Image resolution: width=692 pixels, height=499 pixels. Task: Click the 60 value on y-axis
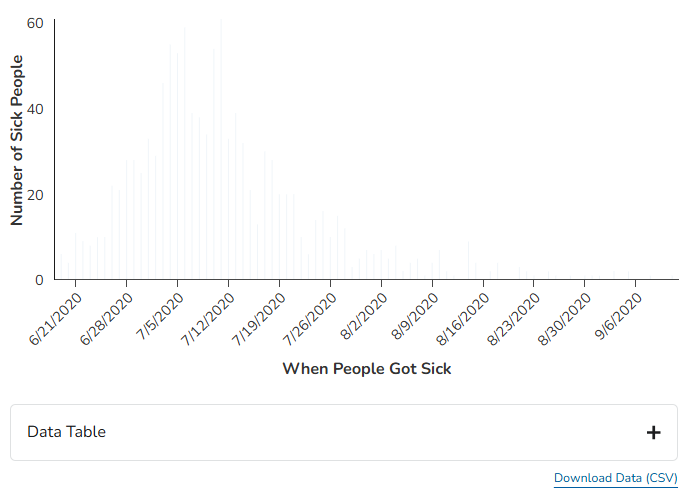pyautogui.click(x=36, y=22)
